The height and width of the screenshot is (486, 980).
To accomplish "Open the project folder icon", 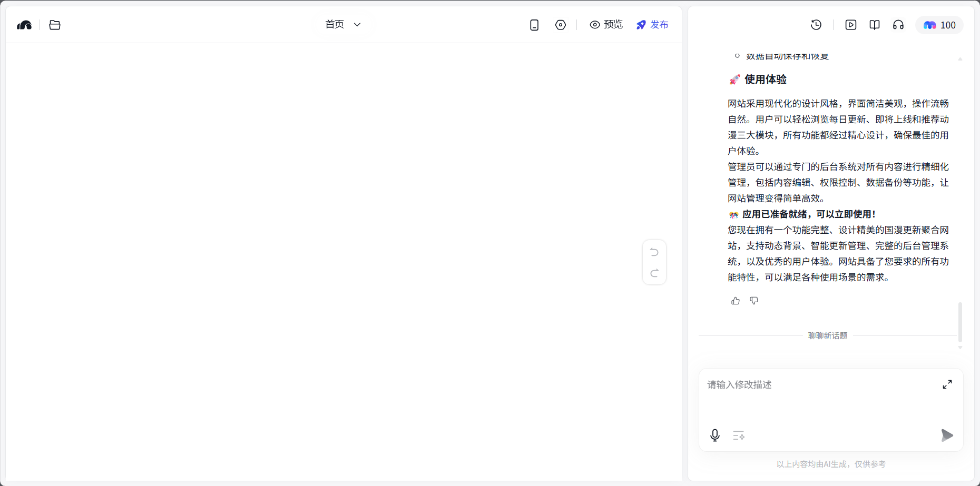I will pyautogui.click(x=55, y=25).
